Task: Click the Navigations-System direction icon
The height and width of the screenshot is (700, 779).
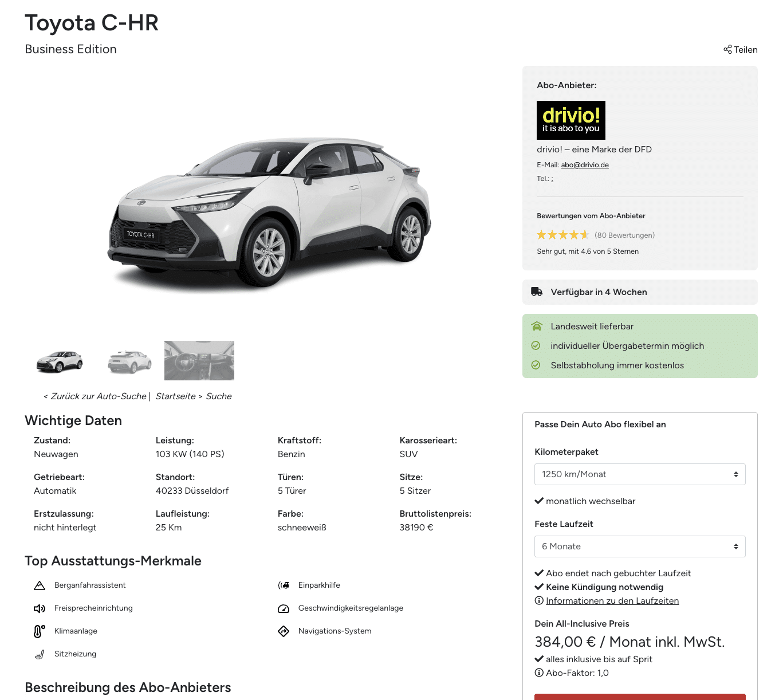Action: (x=284, y=631)
